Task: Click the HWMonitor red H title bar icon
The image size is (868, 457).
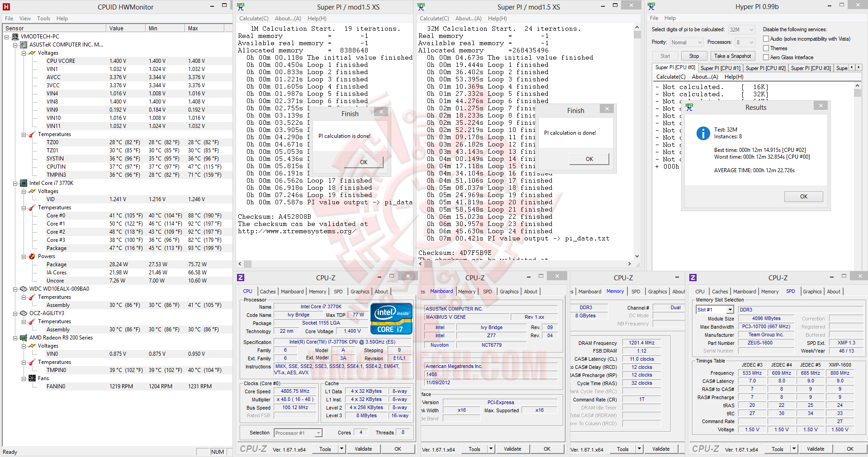Action: pyautogui.click(x=6, y=7)
